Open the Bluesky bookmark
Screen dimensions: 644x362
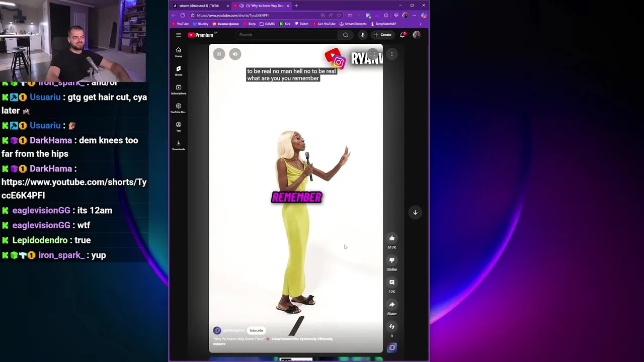[201, 24]
